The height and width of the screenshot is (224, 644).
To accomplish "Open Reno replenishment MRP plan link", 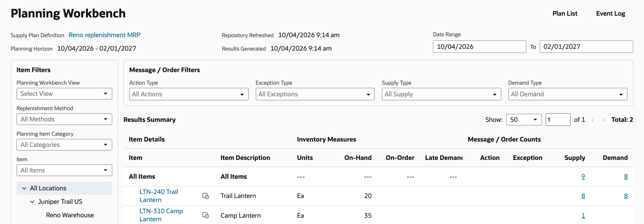I will [x=104, y=35].
